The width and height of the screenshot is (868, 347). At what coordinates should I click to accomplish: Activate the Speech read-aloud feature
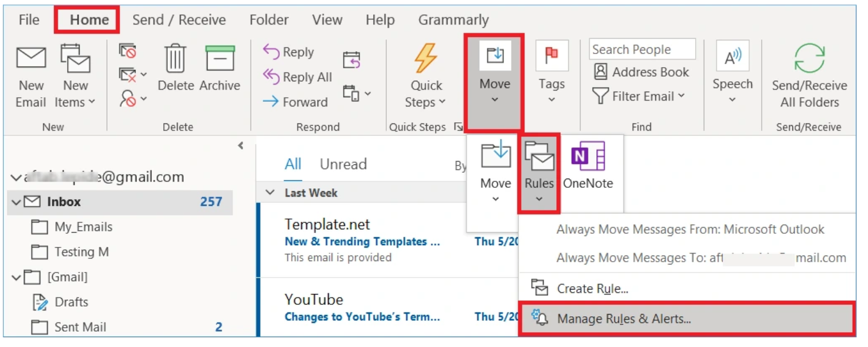[733, 74]
